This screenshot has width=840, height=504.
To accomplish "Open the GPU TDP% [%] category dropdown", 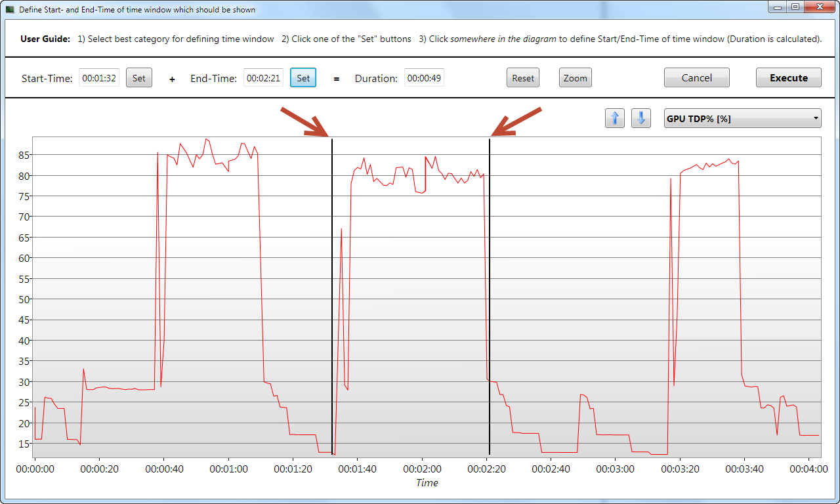I will point(743,118).
